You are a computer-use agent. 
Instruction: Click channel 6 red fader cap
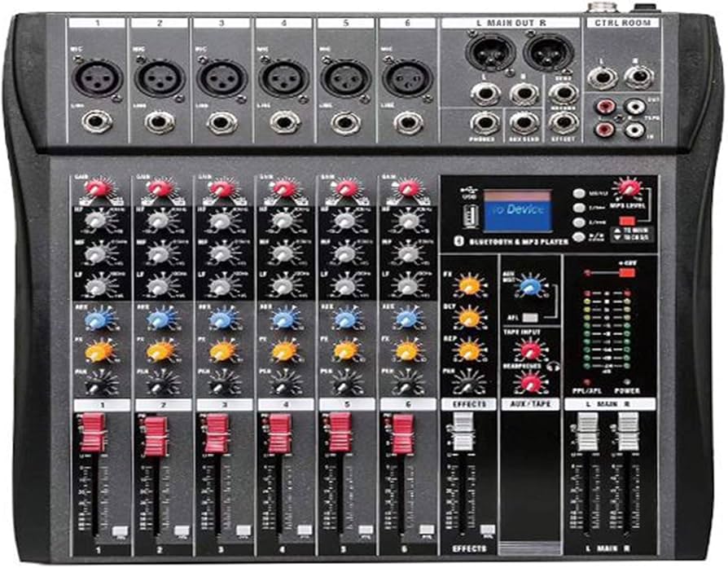tap(402, 434)
